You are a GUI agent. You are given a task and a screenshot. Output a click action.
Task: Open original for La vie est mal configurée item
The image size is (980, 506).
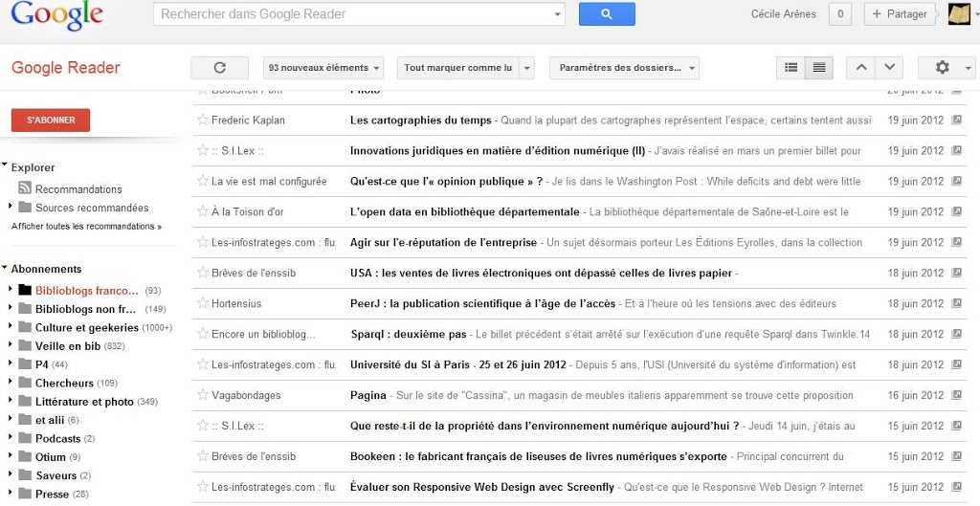tap(956, 181)
